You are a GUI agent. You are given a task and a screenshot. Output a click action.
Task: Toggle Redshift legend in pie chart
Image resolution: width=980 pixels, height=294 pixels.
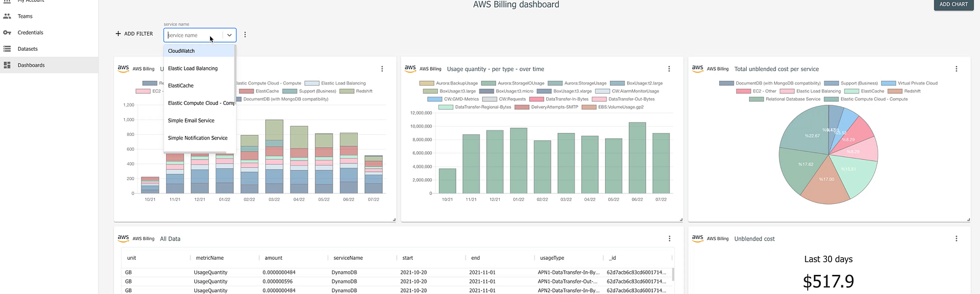tap(904, 91)
